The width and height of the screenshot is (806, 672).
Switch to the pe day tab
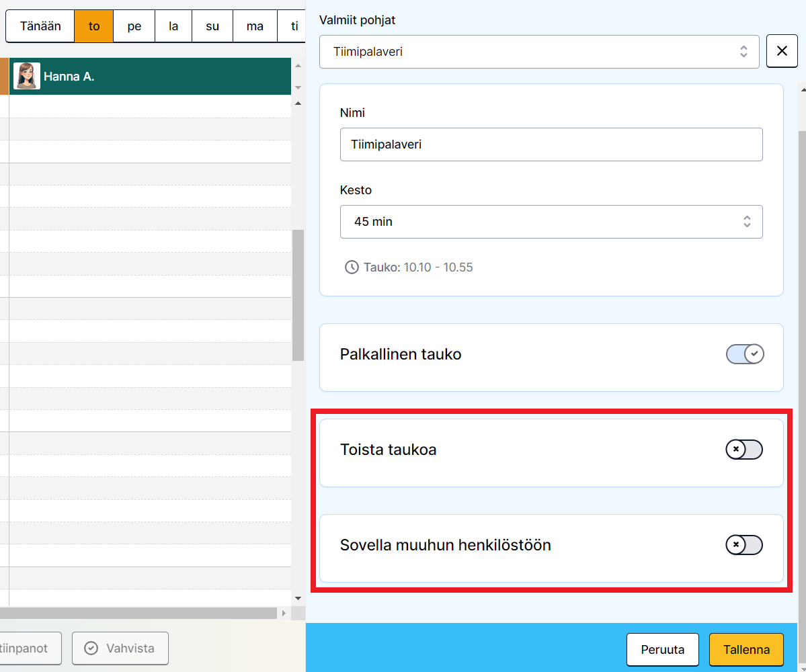point(134,27)
